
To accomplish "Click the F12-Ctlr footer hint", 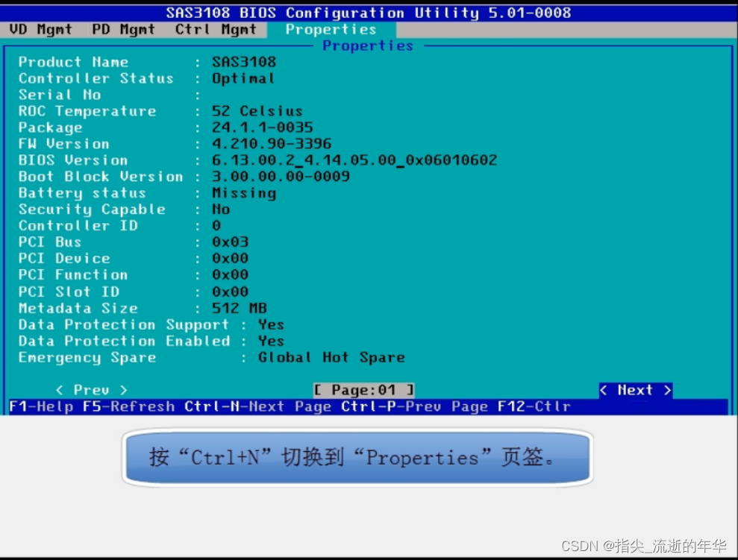I will click(x=534, y=406).
